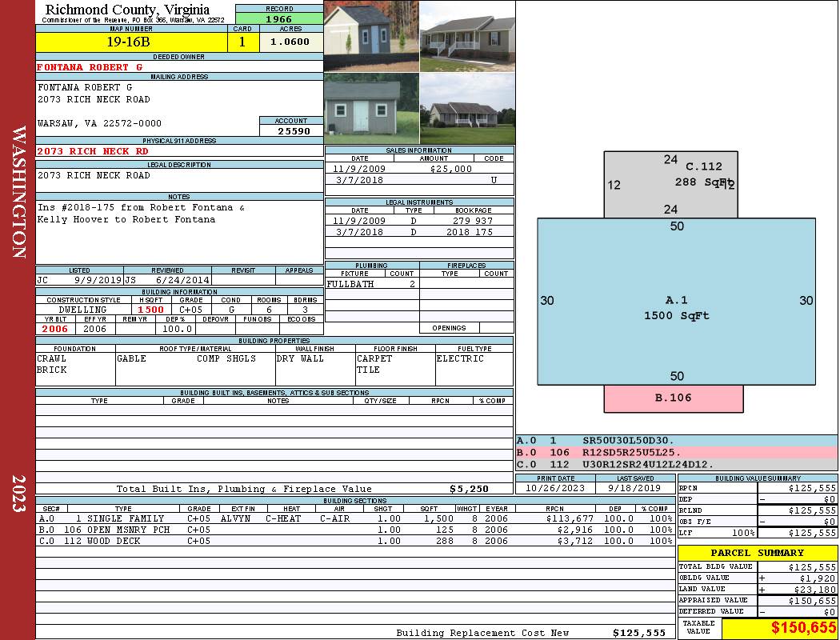840x640 pixels.
Task: Open the front view house photo with porch
Action: click(x=467, y=36)
